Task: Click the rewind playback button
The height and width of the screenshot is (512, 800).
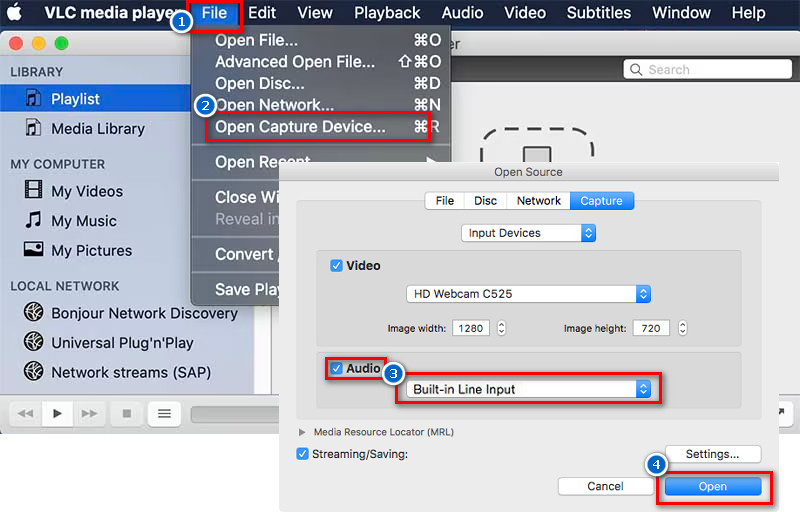Action: tap(26, 413)
